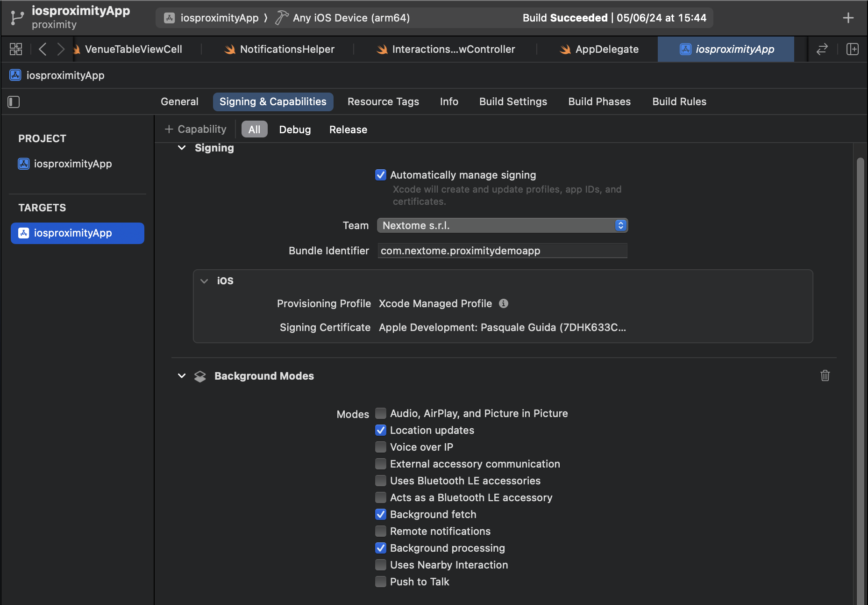Go forward with the right navigation arrow

[x=61, y=49]
